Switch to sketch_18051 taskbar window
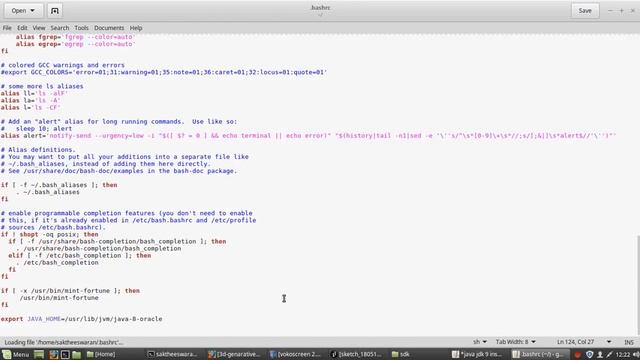The image size is (640, 360). pos(356,354)
